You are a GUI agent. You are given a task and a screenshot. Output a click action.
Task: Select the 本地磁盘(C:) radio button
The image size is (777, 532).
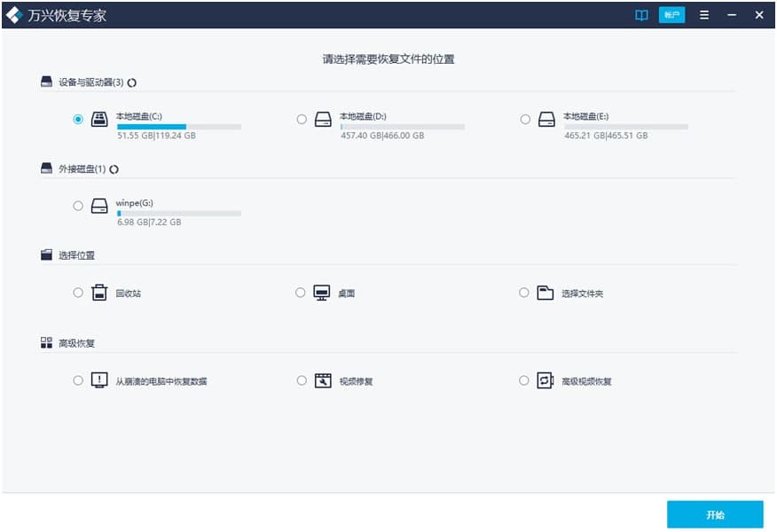[x=78, y=120]
